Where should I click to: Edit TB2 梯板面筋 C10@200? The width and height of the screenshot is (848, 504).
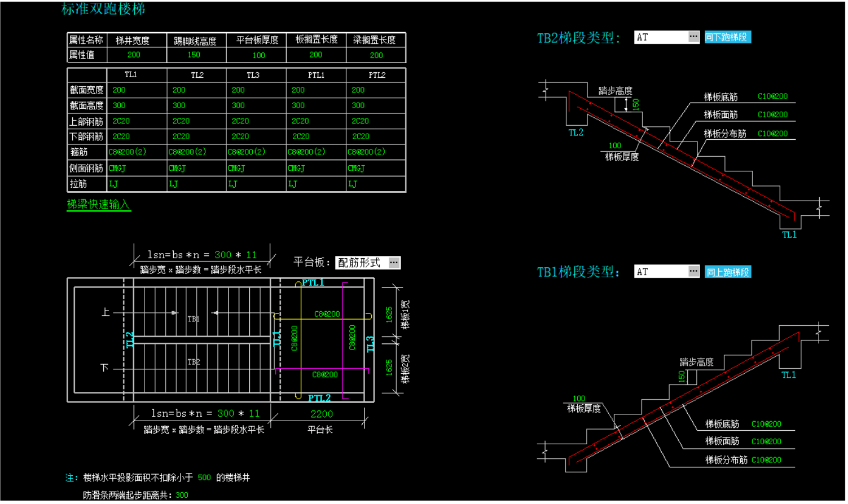point(772,114)
